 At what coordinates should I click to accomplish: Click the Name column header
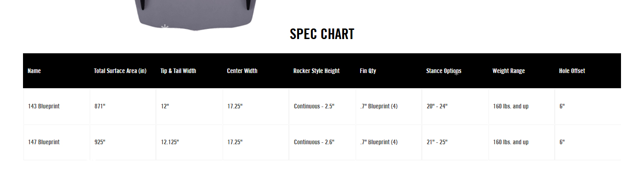[x=34, y=71]
